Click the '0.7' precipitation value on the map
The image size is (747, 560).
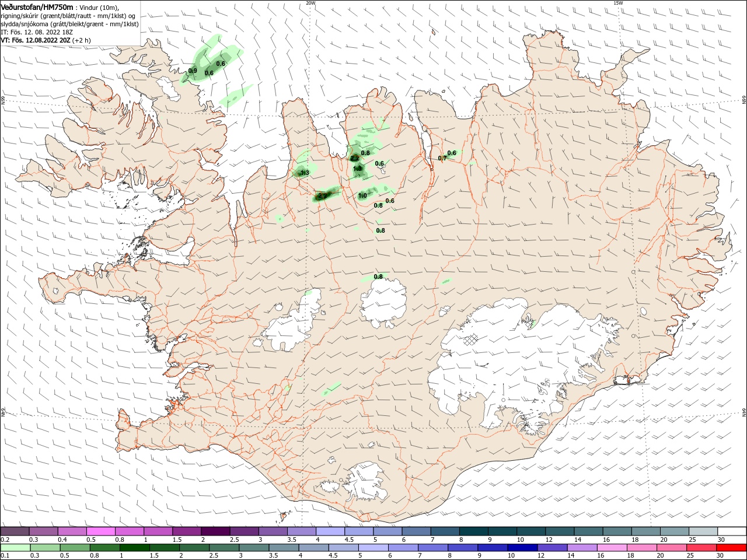[442, 158]
